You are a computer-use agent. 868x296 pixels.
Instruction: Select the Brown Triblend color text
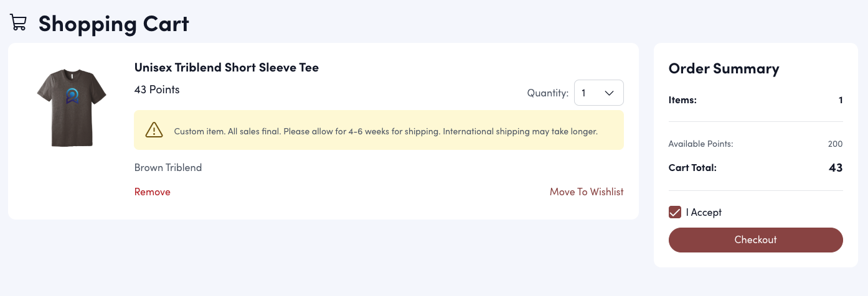pos(168,167)
